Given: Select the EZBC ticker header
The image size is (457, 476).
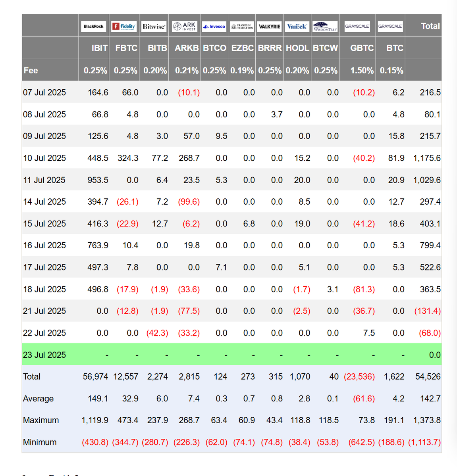Looking at the screenshot, I should (242, 48).
